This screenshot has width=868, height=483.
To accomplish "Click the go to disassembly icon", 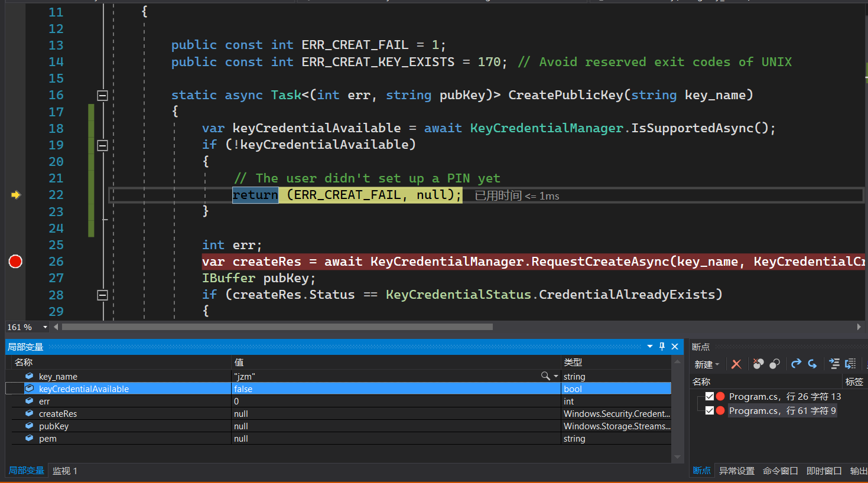I will coord(850,364).
